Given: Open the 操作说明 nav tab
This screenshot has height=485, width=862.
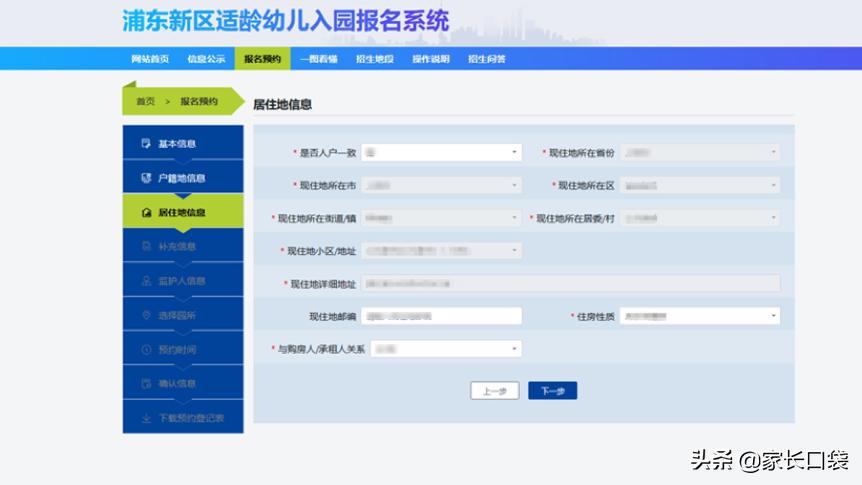Looking at the screenshot, I should 431,59.
